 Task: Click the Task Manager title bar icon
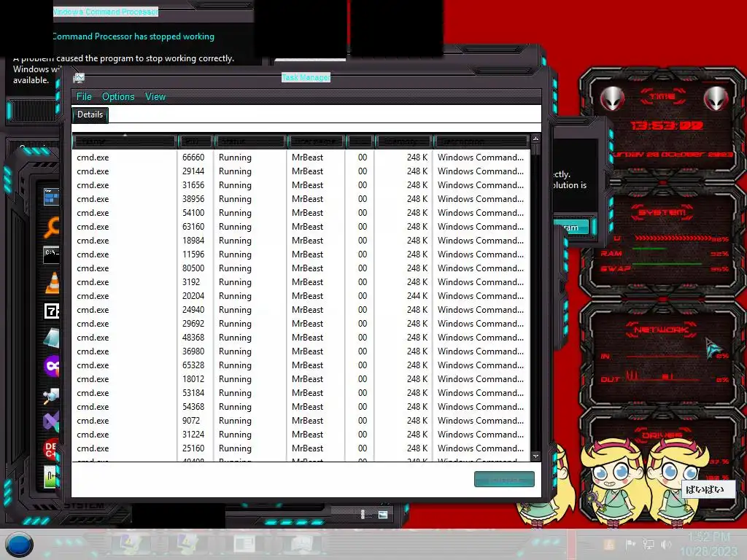pos(79,77)
